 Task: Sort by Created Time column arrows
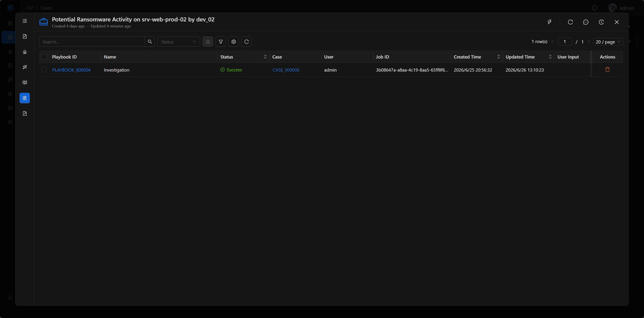(x=498, y=57)
